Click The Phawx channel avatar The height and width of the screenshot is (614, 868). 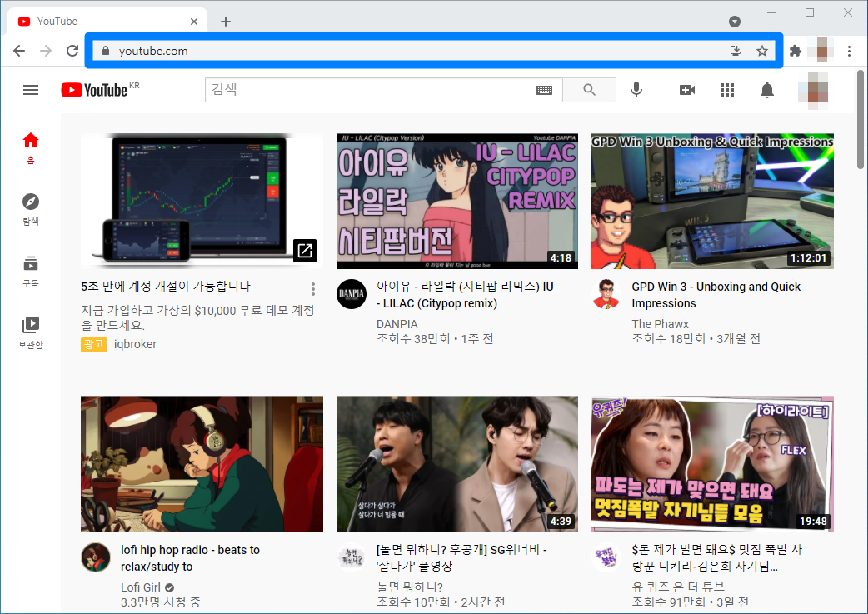[606, 294]
